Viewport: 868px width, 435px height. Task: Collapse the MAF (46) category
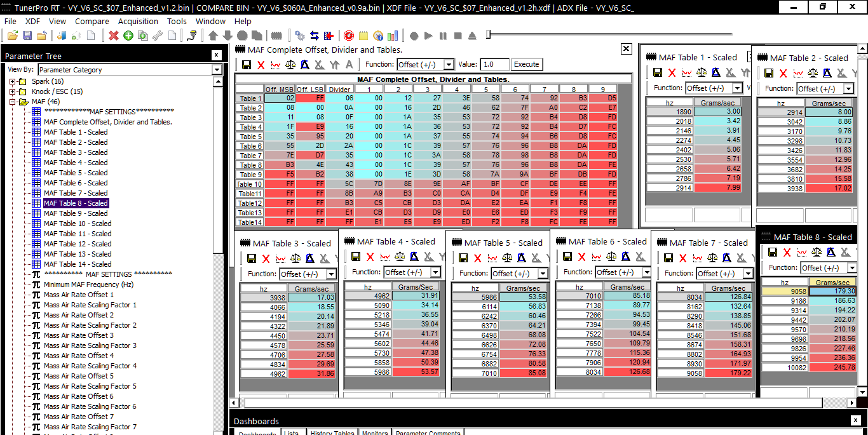[13, 102]
